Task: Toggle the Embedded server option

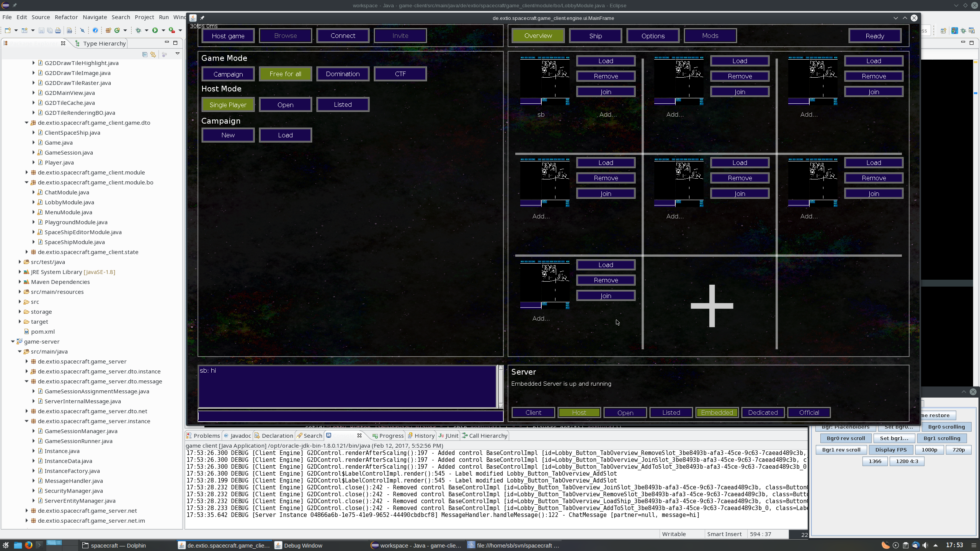Action: (x=717, y=412)
